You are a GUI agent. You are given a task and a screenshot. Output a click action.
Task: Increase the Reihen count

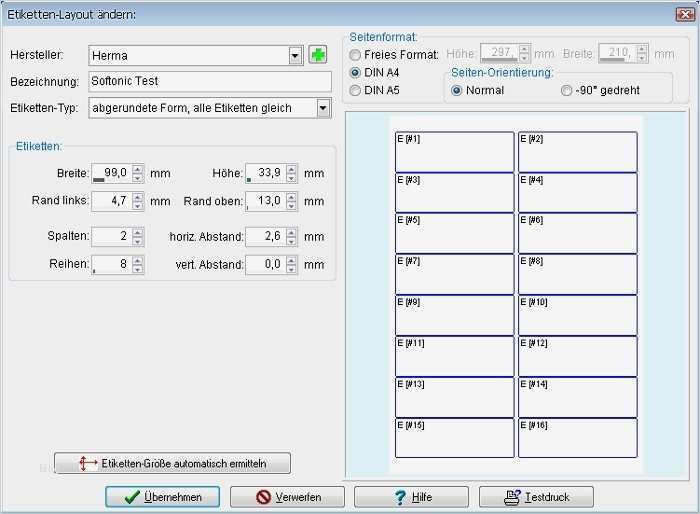point(138,259)
